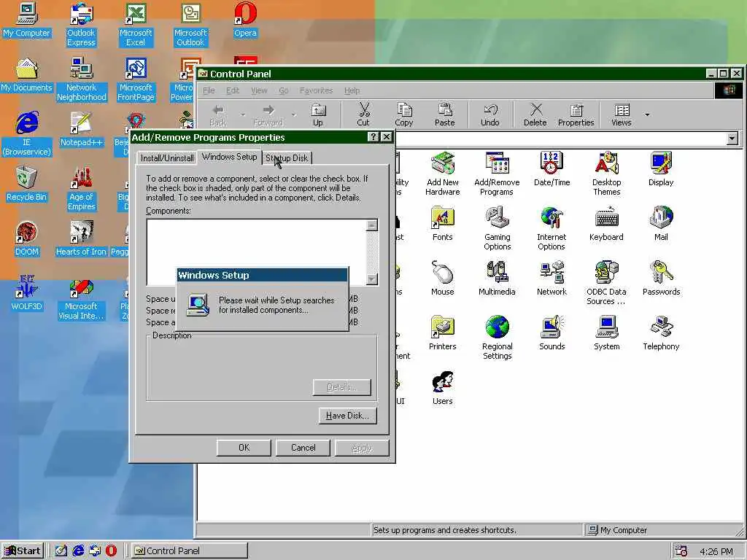
Task: Expand the Views dropdown arrow
Action: point(647,114)
